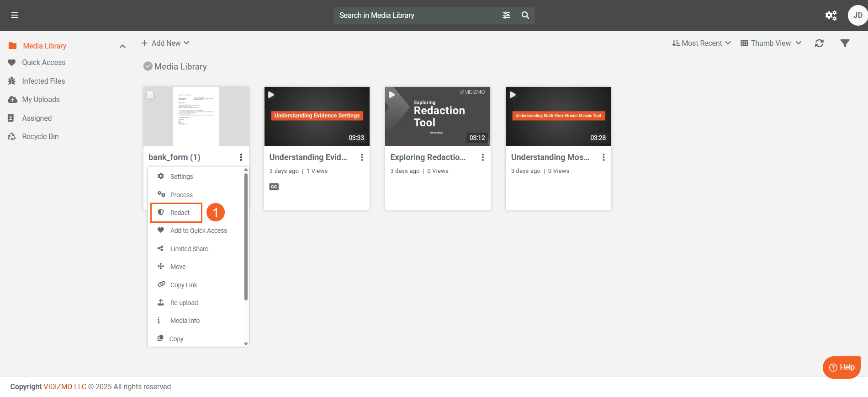Click the Help button

click(x=842, y=367)
